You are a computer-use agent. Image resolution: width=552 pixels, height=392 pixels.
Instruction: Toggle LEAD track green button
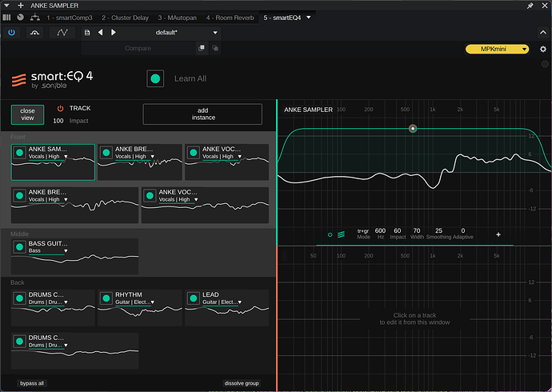coord(194,298)
